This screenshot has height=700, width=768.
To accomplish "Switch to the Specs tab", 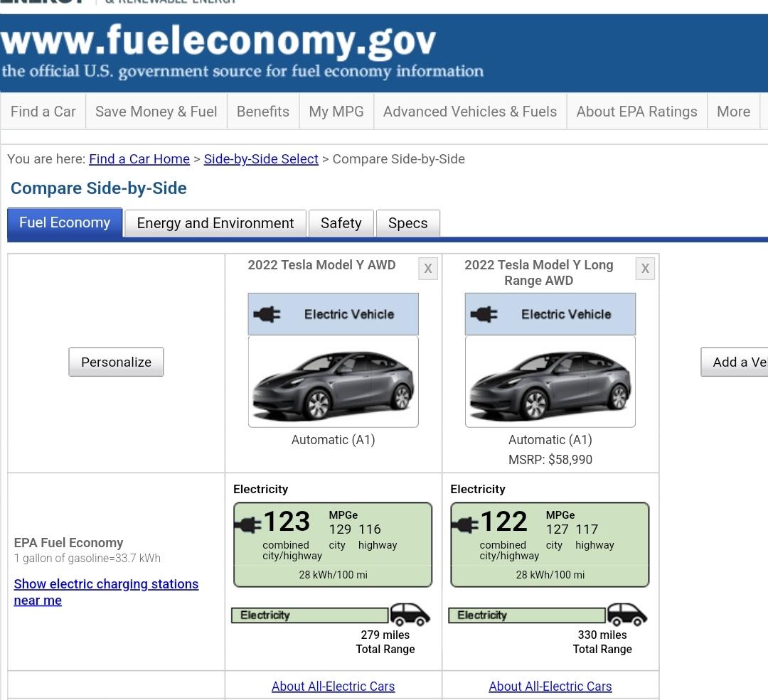I will point(408,223).
